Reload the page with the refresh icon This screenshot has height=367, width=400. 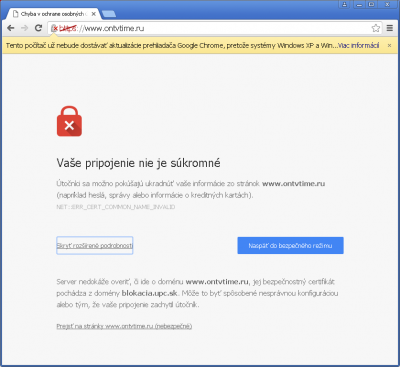coord(38,28)
